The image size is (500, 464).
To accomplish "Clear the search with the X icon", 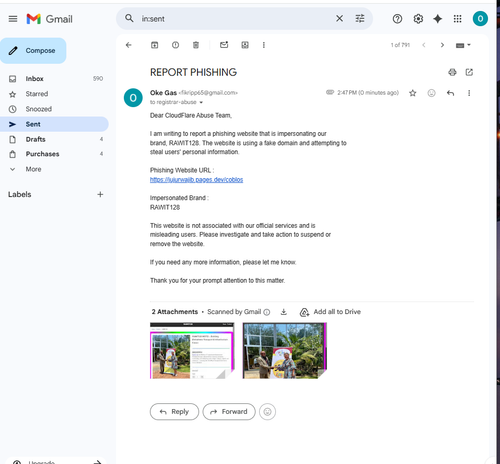I will (339, 18).
